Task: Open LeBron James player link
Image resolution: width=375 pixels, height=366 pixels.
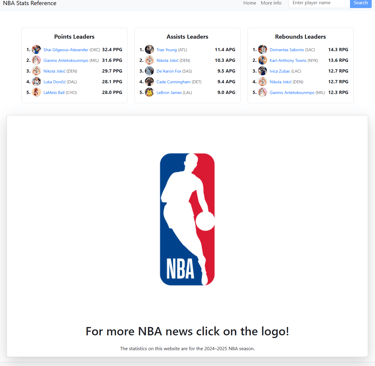Action: tap(169, 92)
